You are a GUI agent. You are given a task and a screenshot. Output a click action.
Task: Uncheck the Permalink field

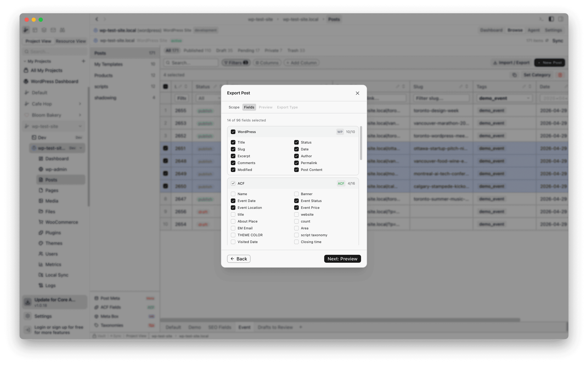(296, 163)
